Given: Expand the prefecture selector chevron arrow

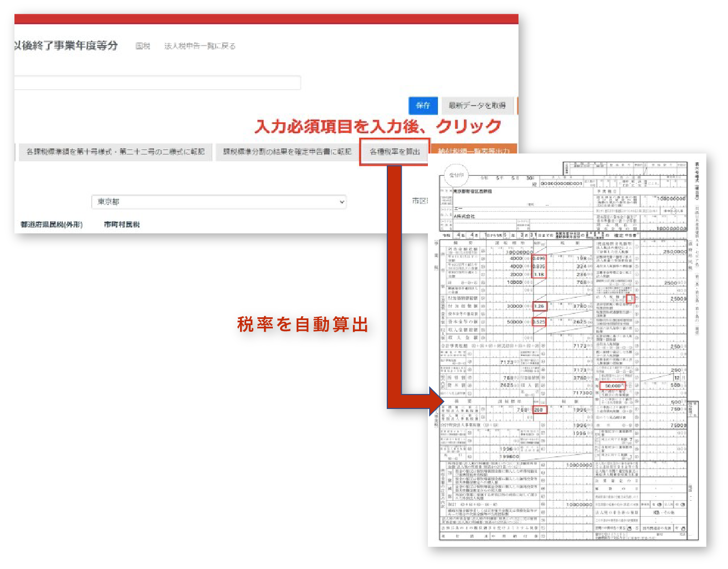Looking at the screenshot, I should [341, 202].
